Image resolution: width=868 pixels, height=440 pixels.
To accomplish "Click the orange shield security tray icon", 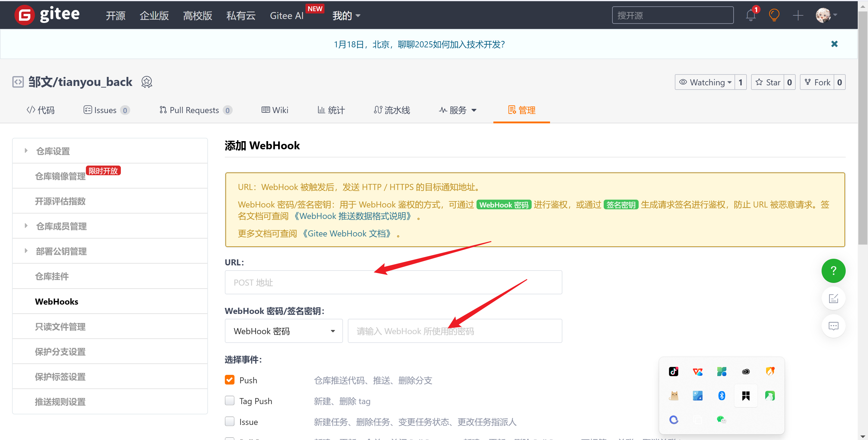I will [770, 371].
